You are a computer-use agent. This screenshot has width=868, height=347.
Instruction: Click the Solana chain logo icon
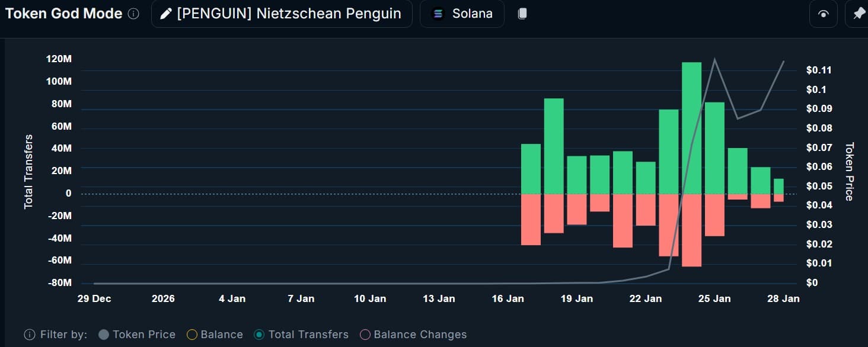[x=438, y=13]
